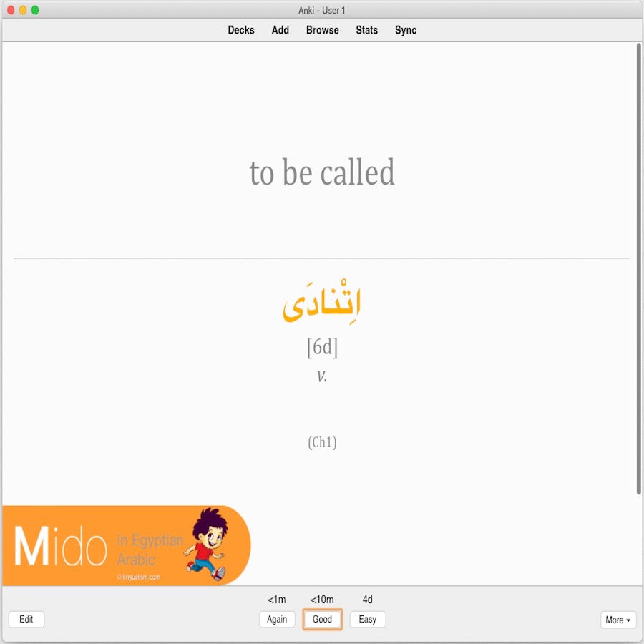View deck Stats
644x644 pixels.
click(x=366, y=30)
